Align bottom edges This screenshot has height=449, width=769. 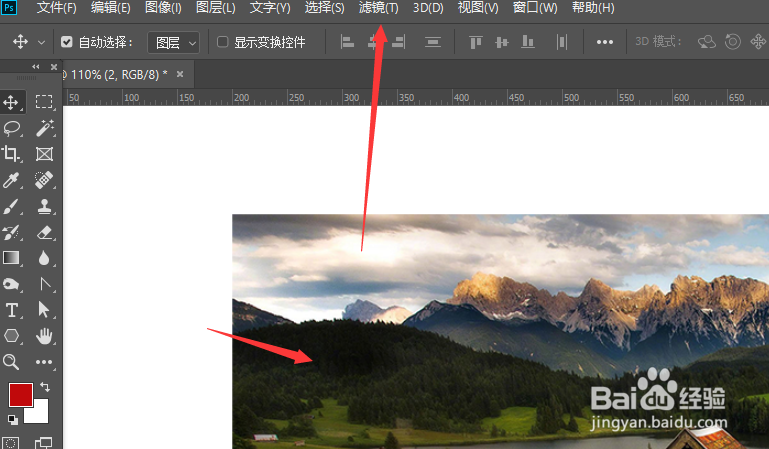528,42
